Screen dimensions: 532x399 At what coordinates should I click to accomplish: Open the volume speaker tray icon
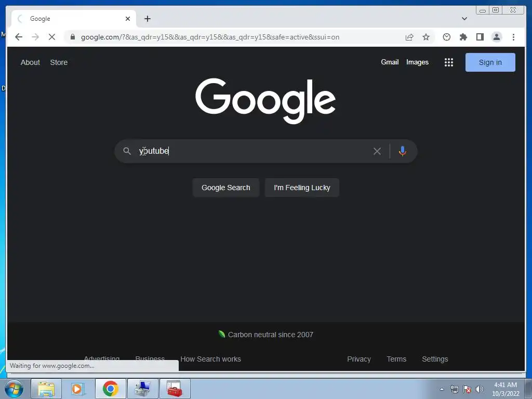(x=479, y=389)
